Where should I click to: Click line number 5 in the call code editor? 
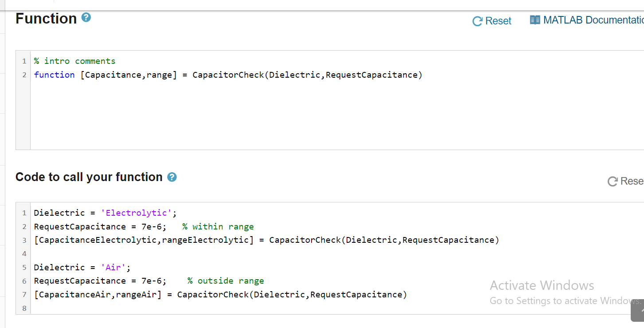(x=24, y=267)
